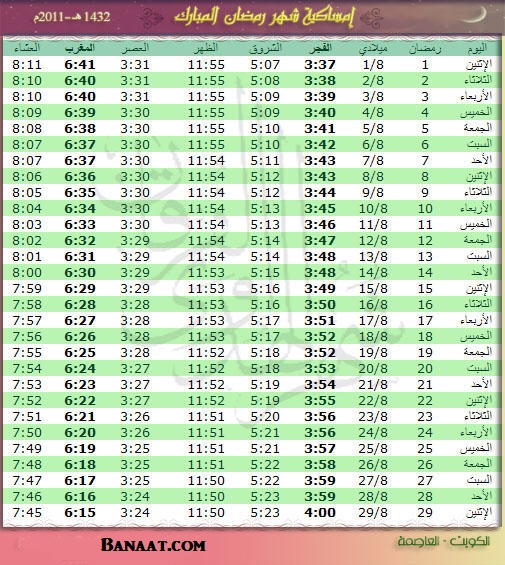This screenshot has width=505, height=565.
Task: Click the Ramadan Imsakiya title text
Action: [264, 17]
